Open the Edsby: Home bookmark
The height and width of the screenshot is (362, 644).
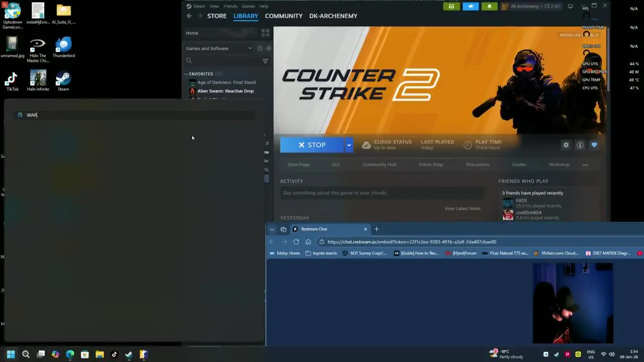click(x=285, y=253)
